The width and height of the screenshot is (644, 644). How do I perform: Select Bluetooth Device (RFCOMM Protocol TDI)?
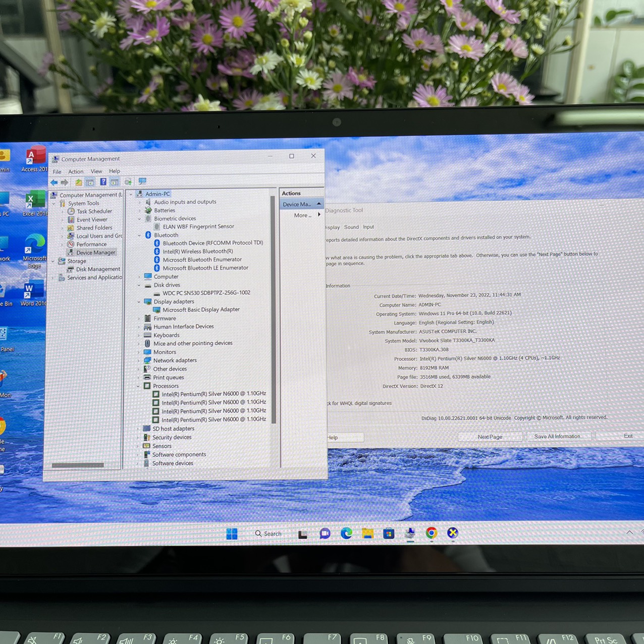(212, 243)
